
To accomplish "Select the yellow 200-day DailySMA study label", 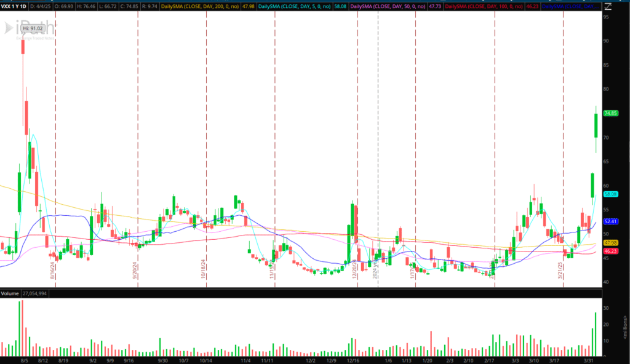I will click(200, 6).
